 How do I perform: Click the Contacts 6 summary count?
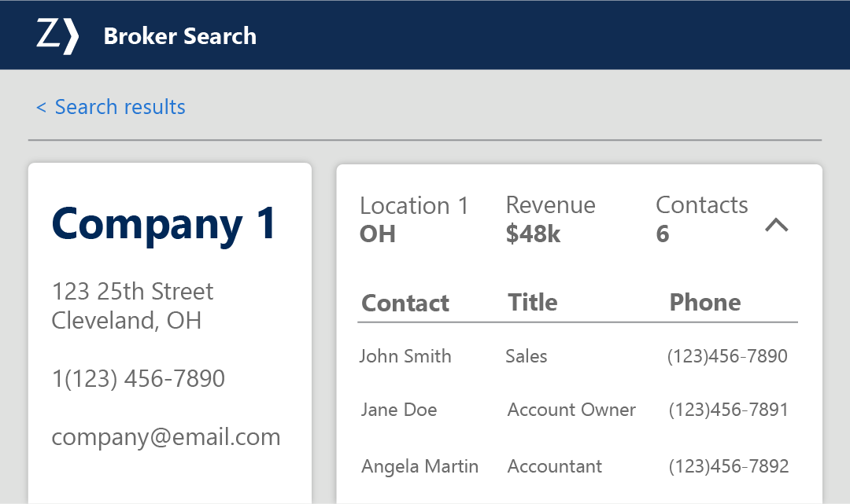tap(701, 219)
